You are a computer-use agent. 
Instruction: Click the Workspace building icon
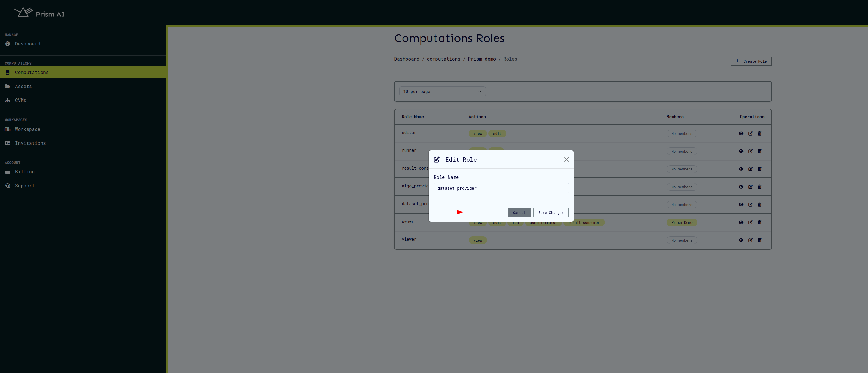[8, 129]
